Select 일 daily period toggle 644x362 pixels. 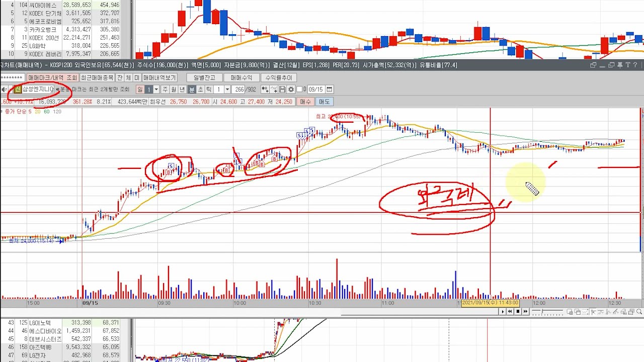click(140, 89)
